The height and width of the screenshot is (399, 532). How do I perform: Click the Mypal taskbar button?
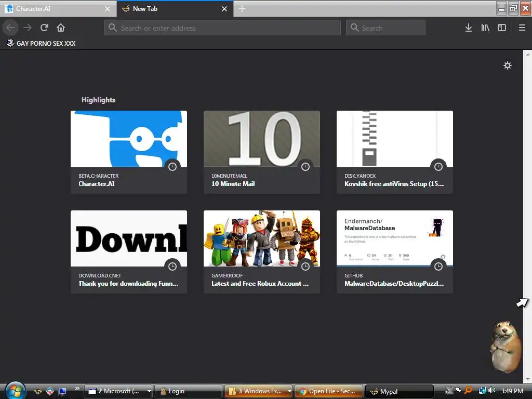click(x=400, y=391)
